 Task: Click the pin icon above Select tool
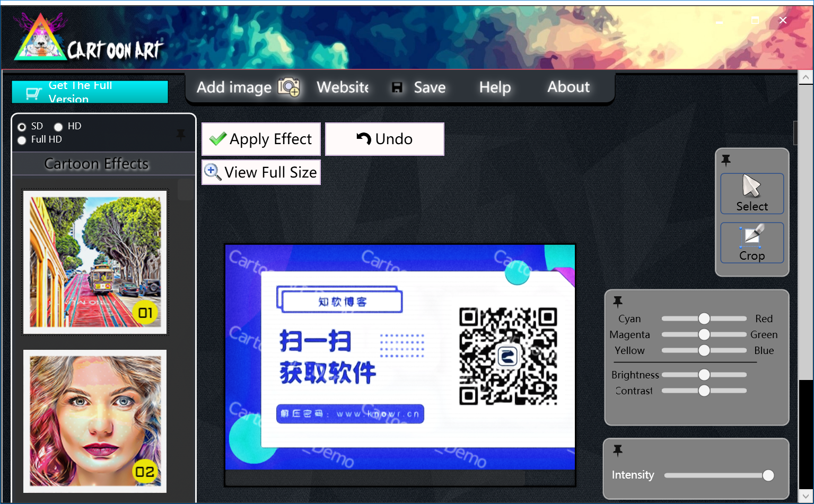tap(726, 160)
